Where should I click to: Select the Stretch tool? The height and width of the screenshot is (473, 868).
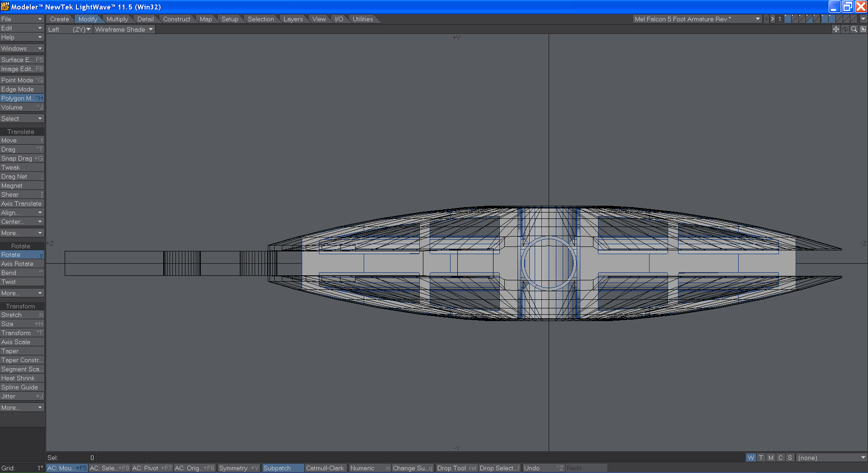click(22, 315)
